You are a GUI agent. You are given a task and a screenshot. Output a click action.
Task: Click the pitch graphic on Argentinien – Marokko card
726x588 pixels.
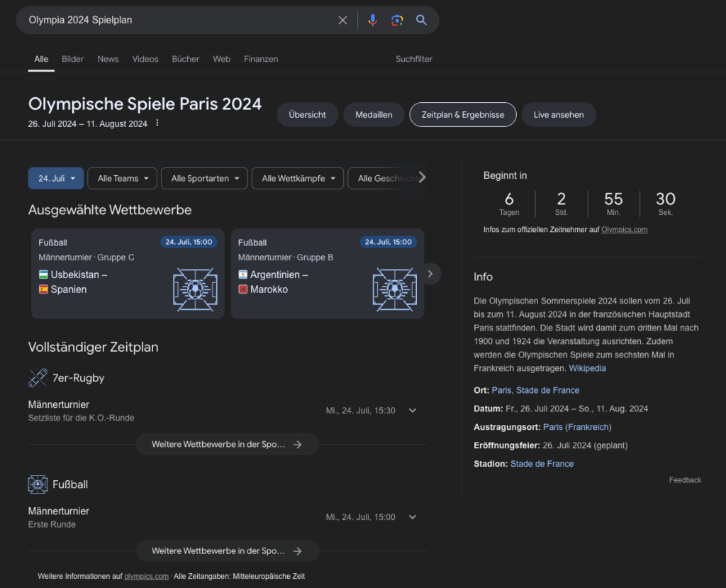click(x=394, y=289)
